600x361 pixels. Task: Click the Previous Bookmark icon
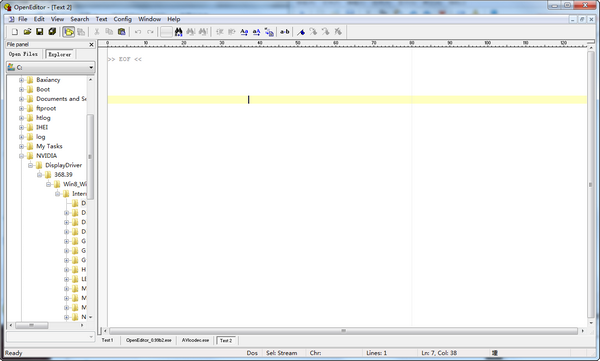326,32
